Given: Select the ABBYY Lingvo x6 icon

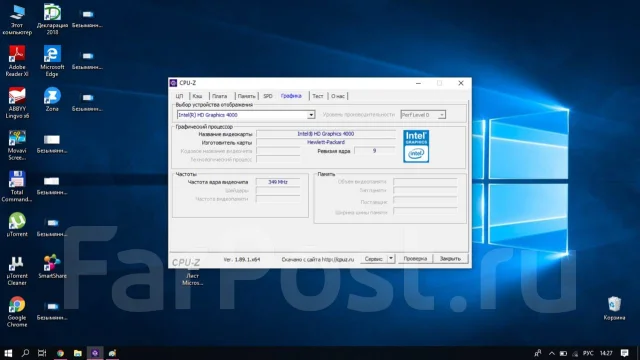Looking at the screenshot, I should tap(17, 103).
